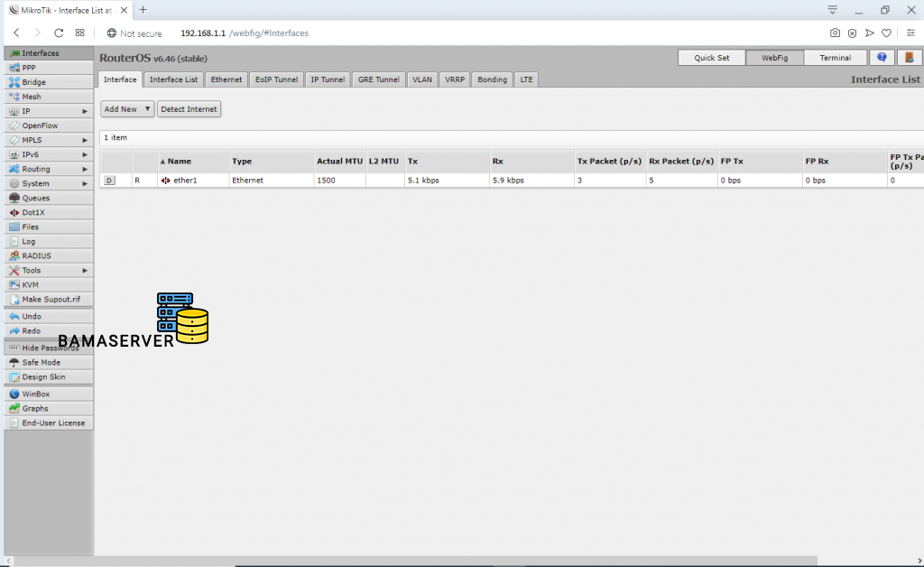924x567 pixels.
Task: Click the OpenFlow icon
Action: click(14, 125)
